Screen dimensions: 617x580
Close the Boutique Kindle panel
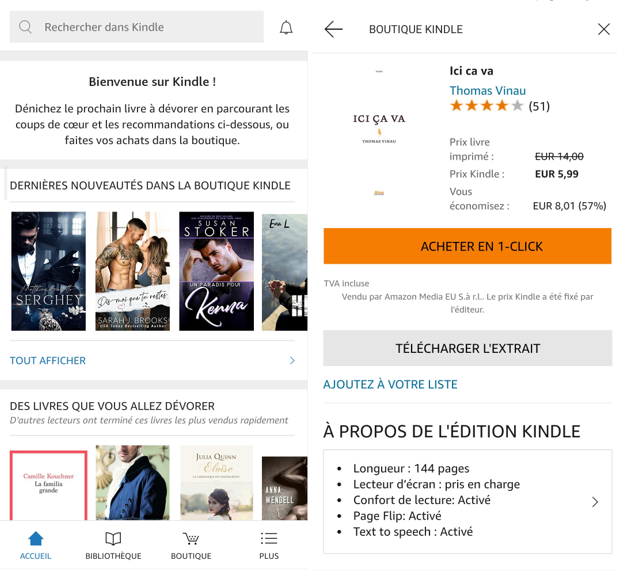[604, 29]
